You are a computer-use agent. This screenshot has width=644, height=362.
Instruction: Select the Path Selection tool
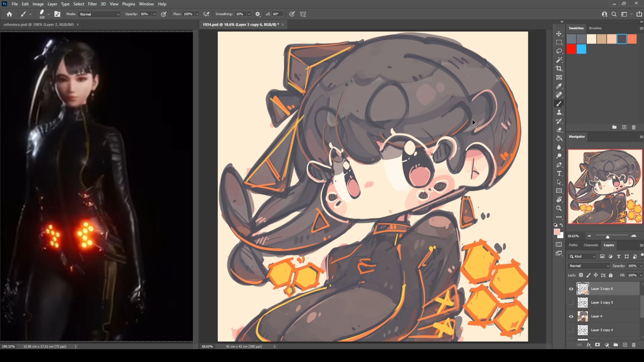(x=559, y=182)
